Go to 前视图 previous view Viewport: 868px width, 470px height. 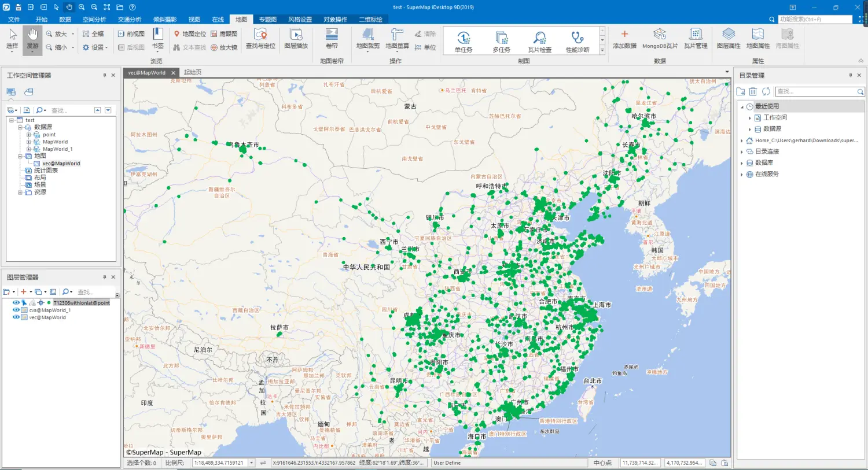coord(131,34)
